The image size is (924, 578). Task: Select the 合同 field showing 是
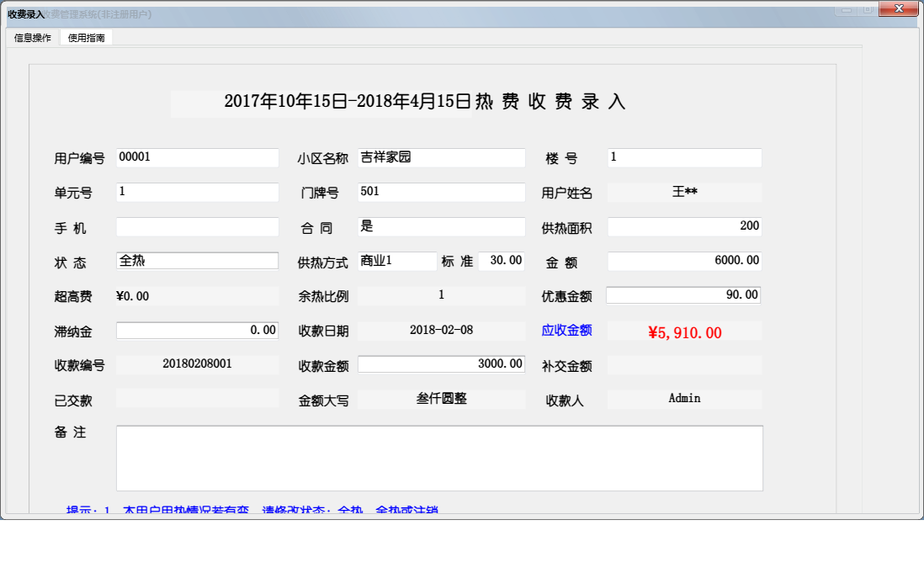click(441, 226)
